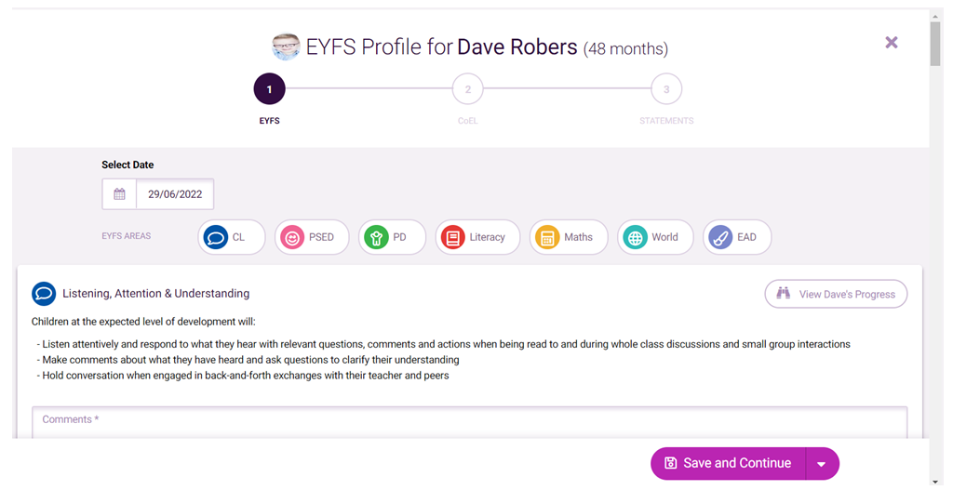Screen dimensions: 980x503
Task: Close the EYFS Profile dialog
Action: (892, 43)
